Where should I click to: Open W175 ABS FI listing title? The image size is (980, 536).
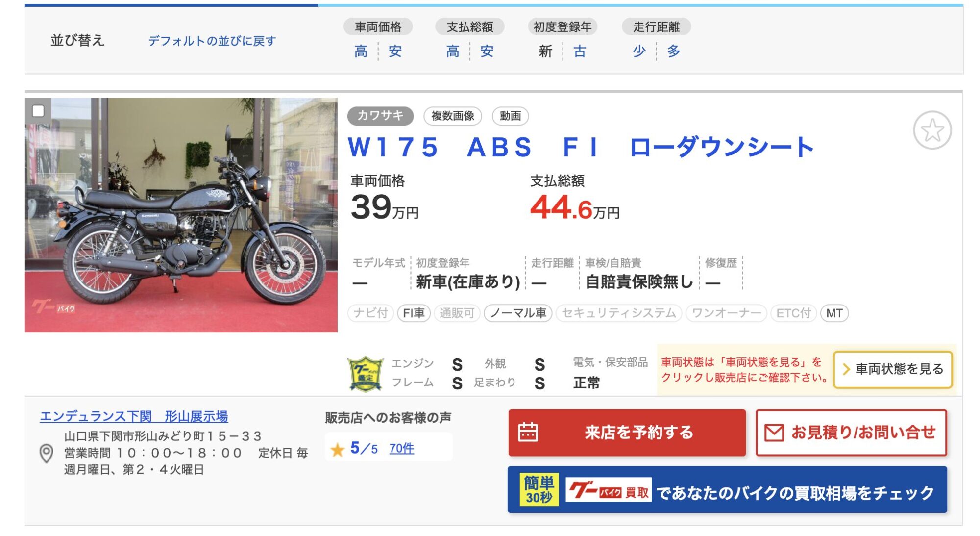click(x=581, y=147)
